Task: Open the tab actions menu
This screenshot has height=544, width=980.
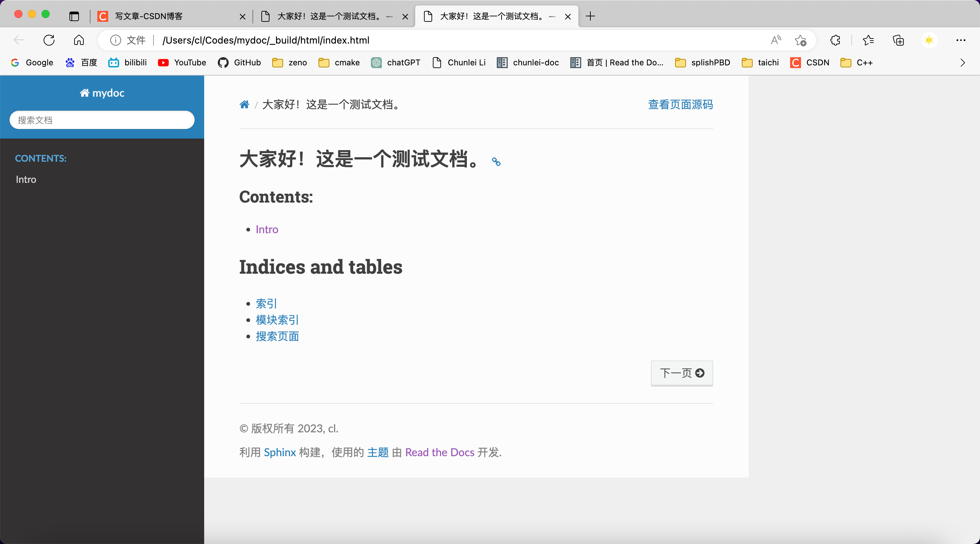Action: pyautogui.click(x=74, y=16)
